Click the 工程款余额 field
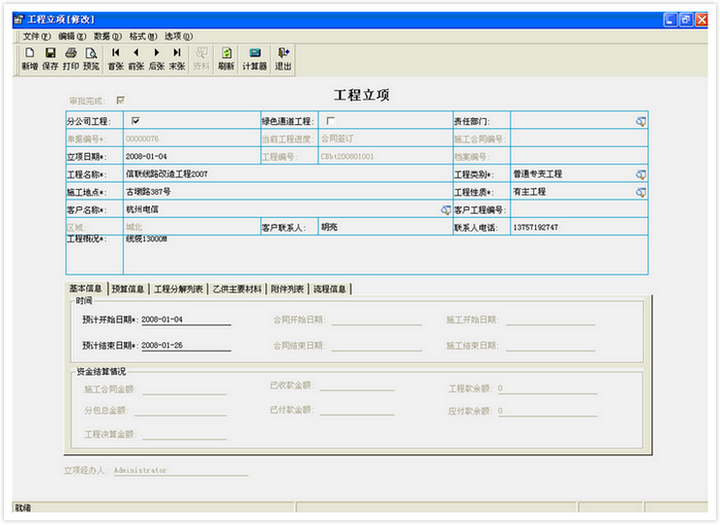Image resolution: width=720 pixels, height=525 pixels. point(547,389)
